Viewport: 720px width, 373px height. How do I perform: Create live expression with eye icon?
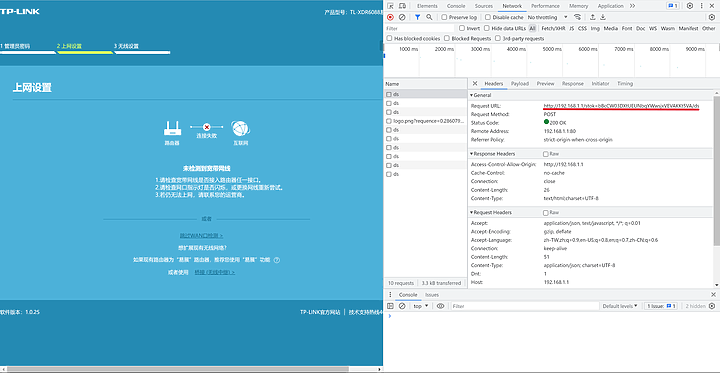click(x=440, y=306)
